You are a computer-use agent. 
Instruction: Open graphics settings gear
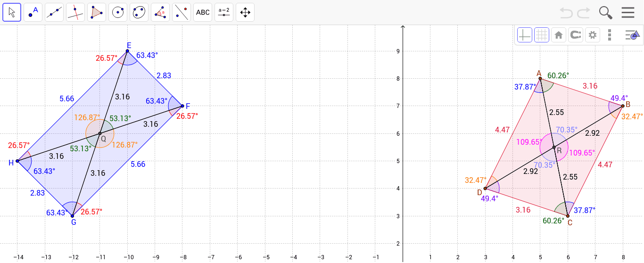pyautogui.click(x=593, y=35)
